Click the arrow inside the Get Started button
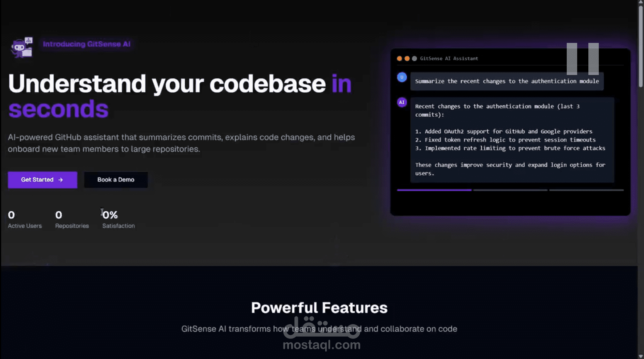 [x=60, y=180]
